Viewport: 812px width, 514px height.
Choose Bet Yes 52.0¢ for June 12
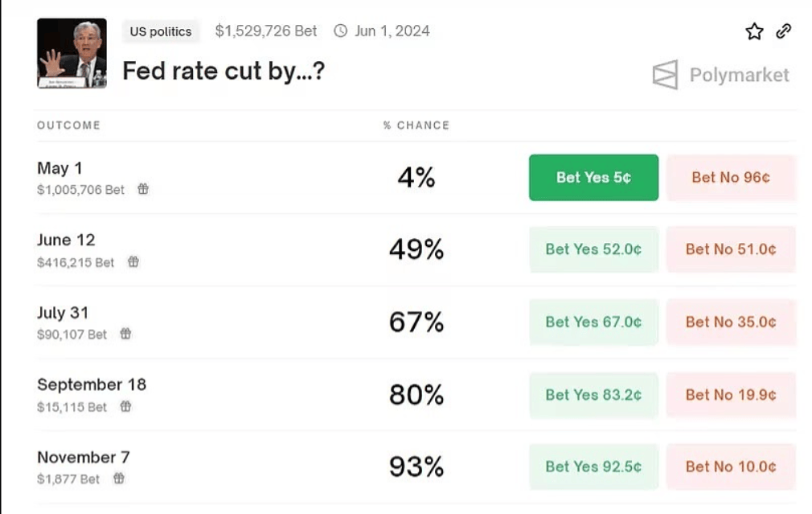coord(593,249)
